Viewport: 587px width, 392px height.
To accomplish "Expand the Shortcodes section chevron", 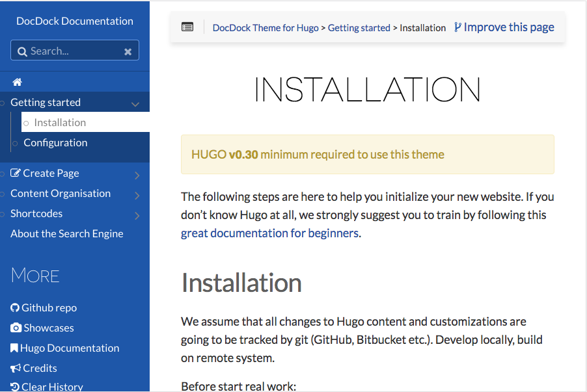I will coord(137,215).
